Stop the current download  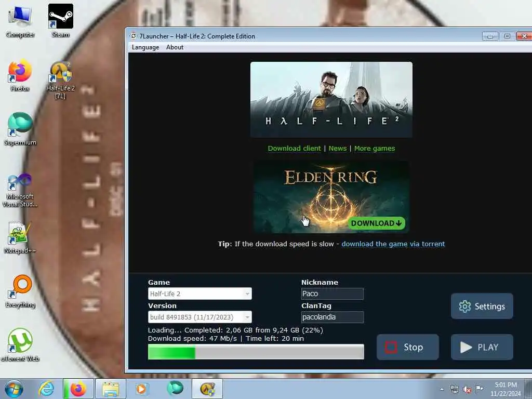tap(408, 347)
